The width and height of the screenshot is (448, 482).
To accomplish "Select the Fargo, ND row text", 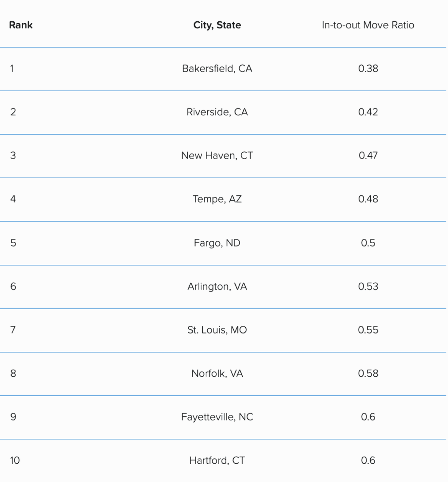I will tap(217, 243).
